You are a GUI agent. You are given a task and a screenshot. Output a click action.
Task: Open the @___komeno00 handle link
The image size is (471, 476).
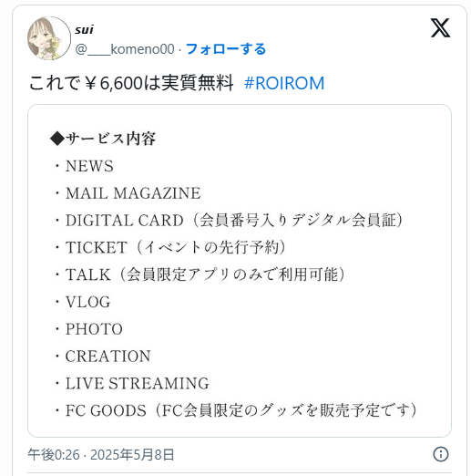coord(125,49)
